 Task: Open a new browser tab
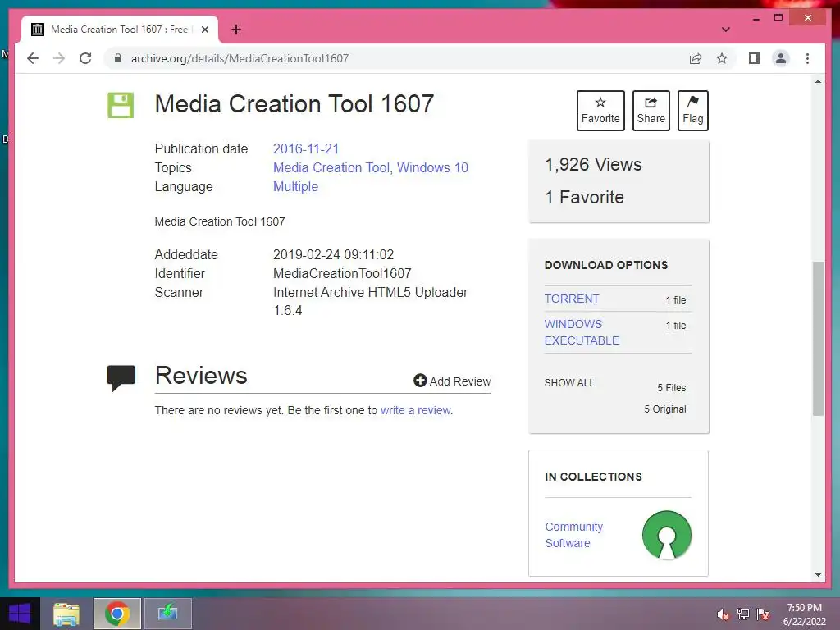[235, 30]
